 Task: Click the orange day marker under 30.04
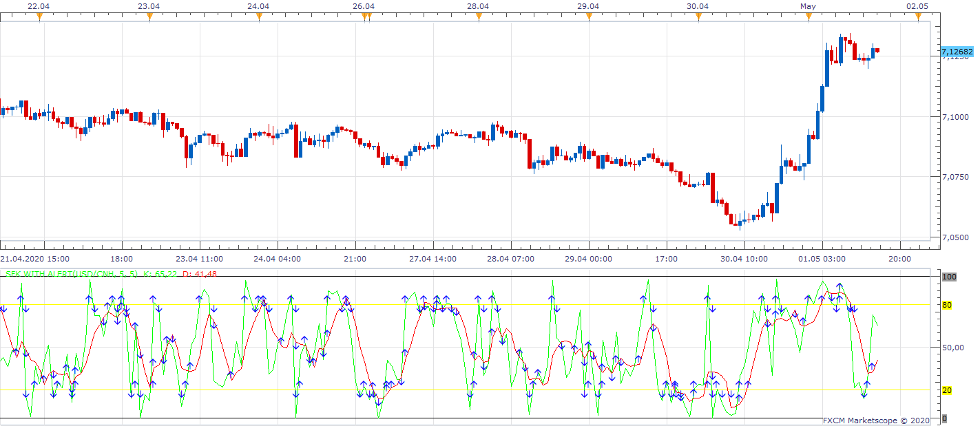698,17
